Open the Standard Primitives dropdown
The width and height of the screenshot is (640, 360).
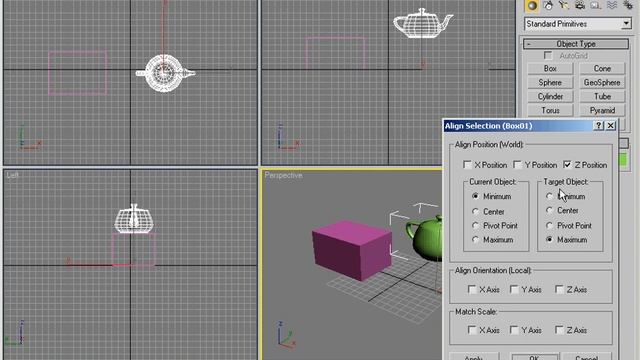coord(626,24)
